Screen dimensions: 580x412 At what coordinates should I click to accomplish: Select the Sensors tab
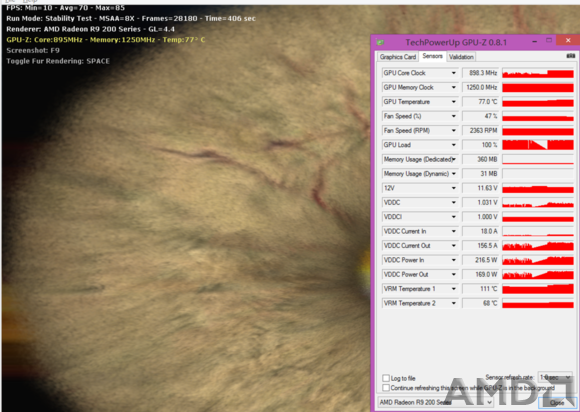(x=432, y=56)
